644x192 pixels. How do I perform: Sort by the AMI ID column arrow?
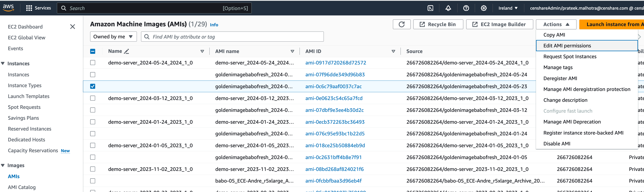click(x=393, y=51)
